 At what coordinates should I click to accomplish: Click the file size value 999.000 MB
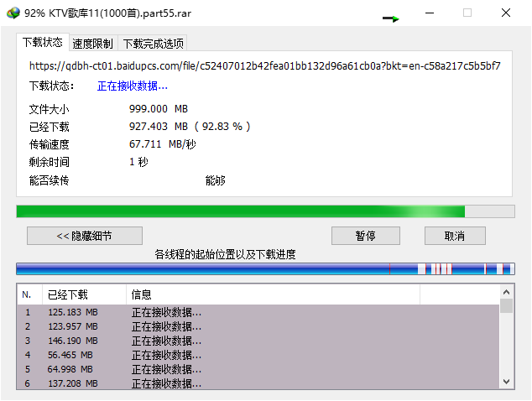[159, 109]
